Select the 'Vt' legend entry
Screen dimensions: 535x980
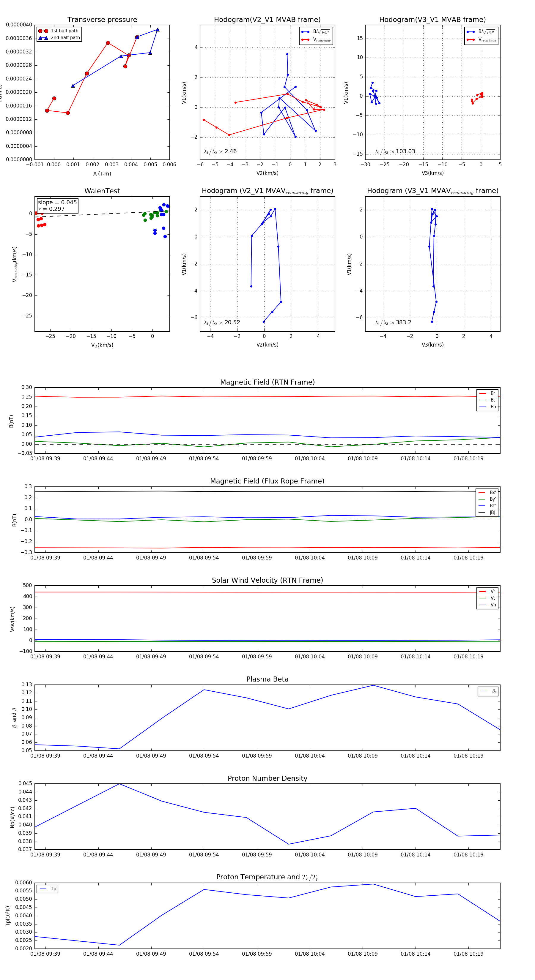click(487, 598)
